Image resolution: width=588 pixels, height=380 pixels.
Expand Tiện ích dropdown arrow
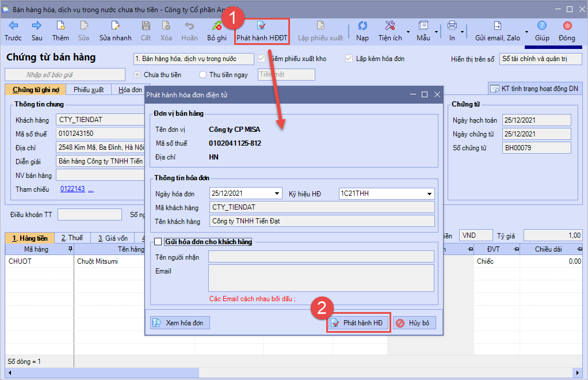point(408,32)
